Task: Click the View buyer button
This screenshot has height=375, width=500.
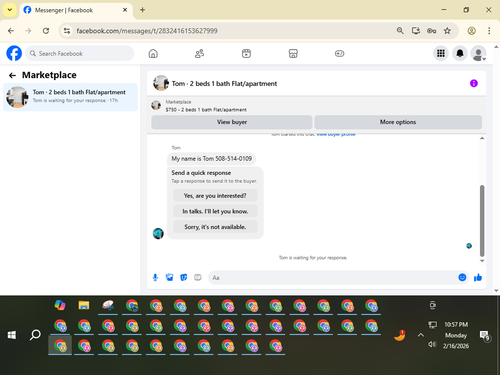Action: [232, 122]
